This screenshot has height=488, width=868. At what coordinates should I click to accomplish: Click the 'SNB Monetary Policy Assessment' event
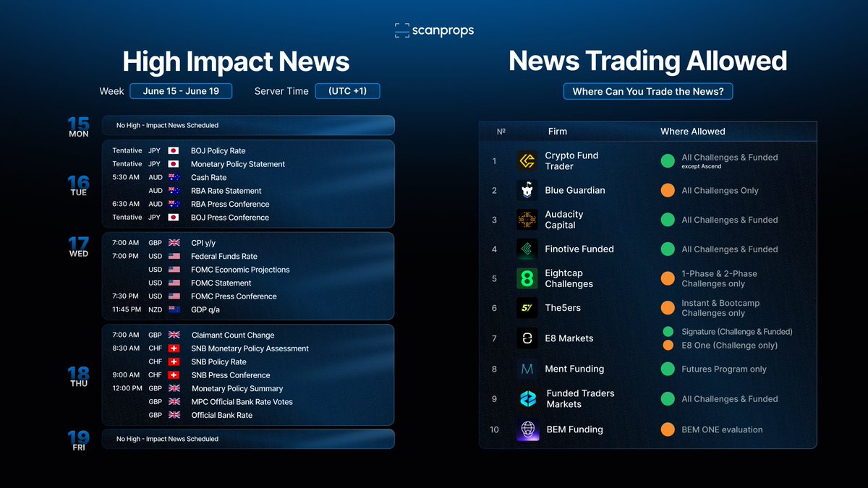(250, 348)
